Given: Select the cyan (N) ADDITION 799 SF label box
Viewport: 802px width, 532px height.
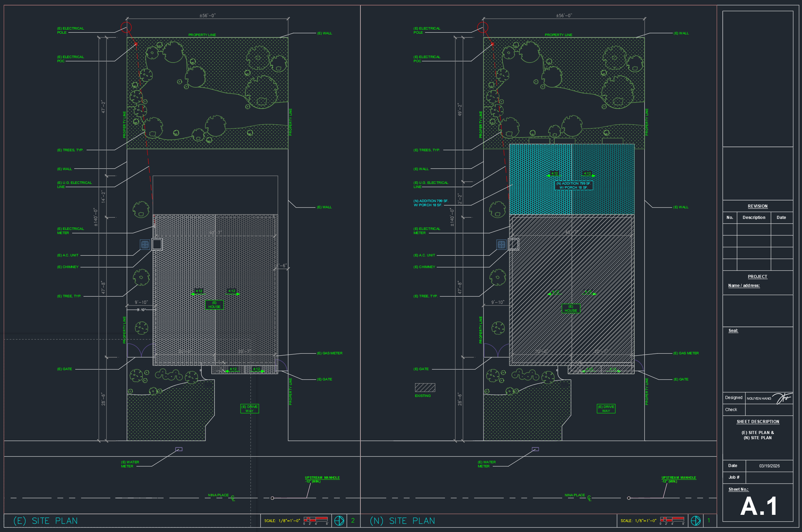Looking at the screenshot, I should (573, 185).
